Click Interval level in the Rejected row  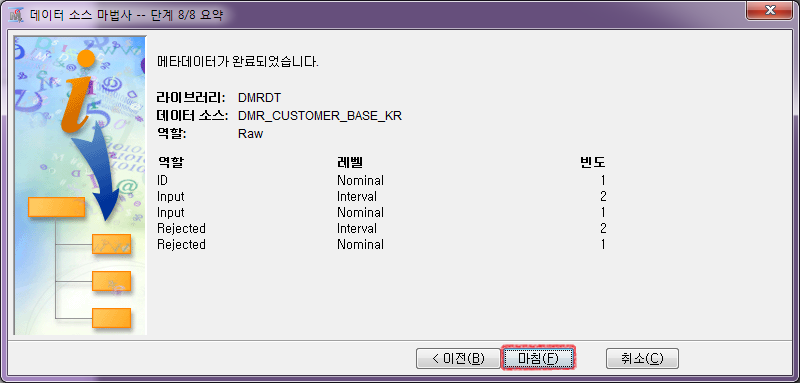[x=357, y=228]
